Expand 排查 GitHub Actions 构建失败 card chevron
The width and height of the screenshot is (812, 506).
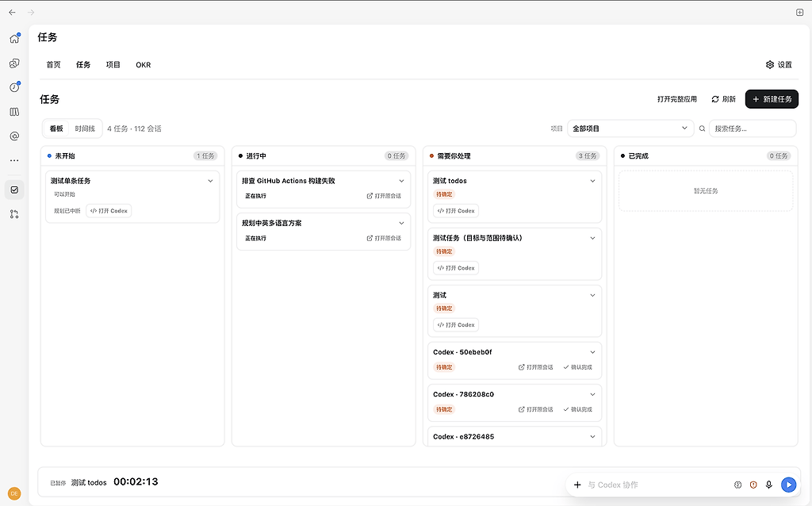(401, 181)
